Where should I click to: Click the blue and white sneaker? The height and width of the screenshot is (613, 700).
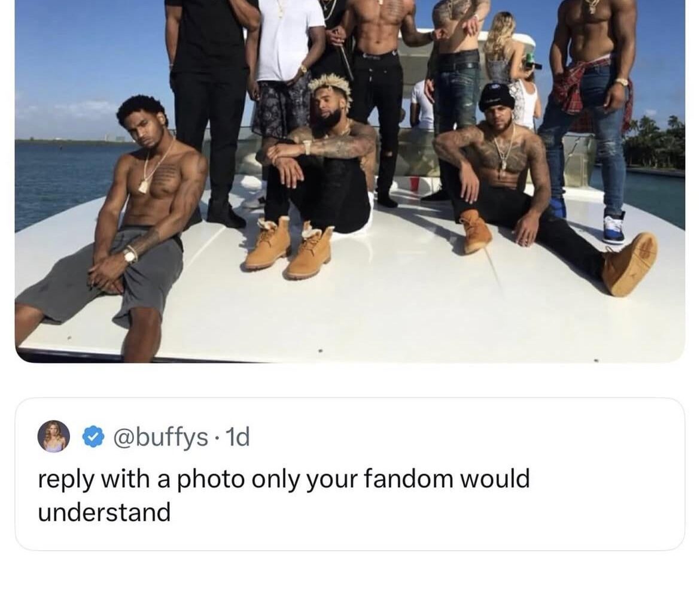pos(614,228)
